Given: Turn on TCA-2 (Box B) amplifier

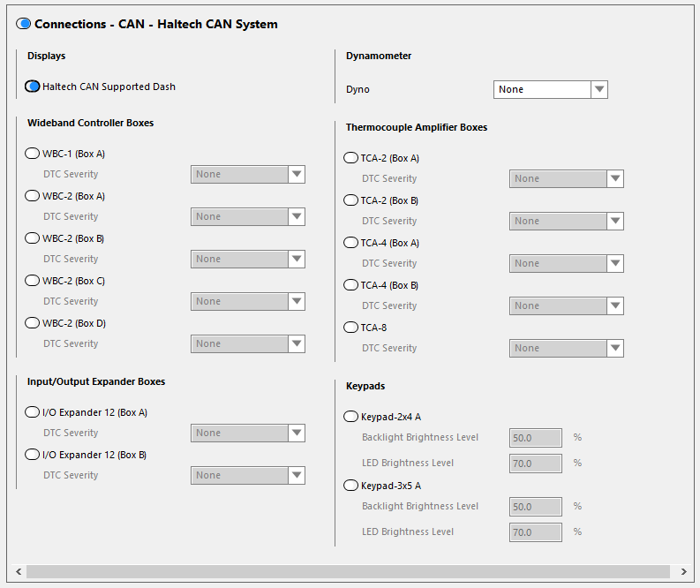Looking at the screenshot, I should (351, 200).
